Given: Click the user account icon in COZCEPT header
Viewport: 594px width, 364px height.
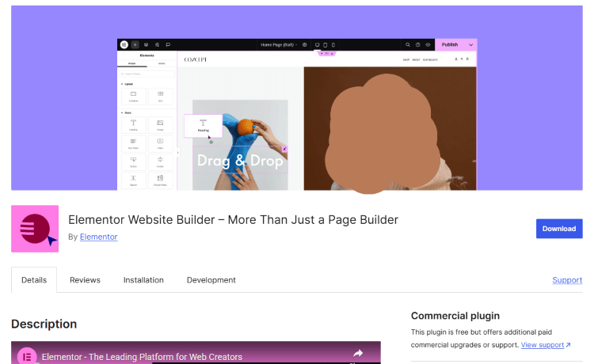Looking at the screenshot, I should pos(456,59).
